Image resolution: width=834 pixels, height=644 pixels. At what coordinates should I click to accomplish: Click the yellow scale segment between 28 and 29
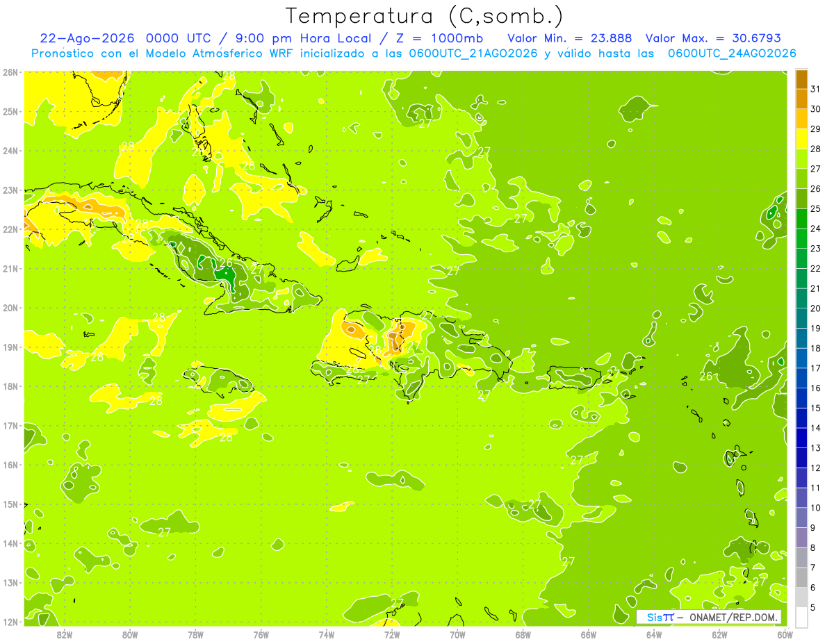pos(801,139)
